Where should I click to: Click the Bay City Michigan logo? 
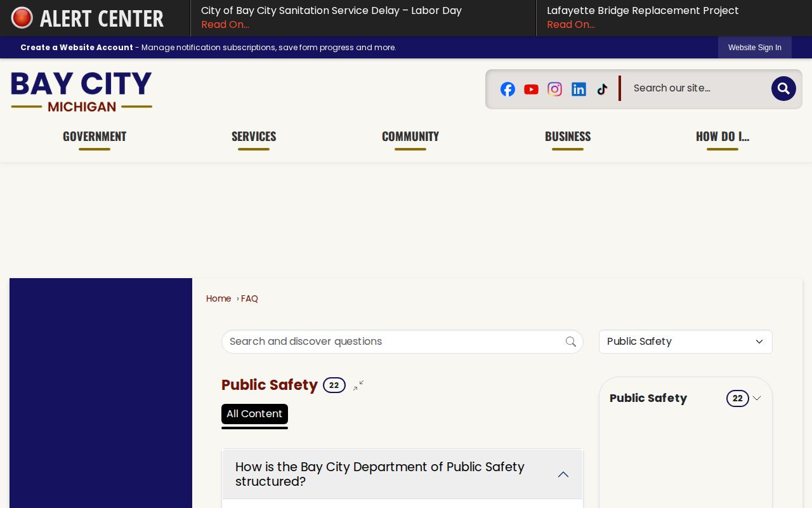tap(81, 91)
